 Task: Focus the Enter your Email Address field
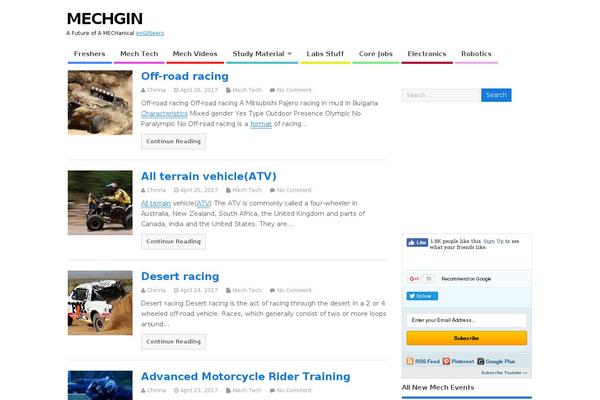(x=466, y=320)
